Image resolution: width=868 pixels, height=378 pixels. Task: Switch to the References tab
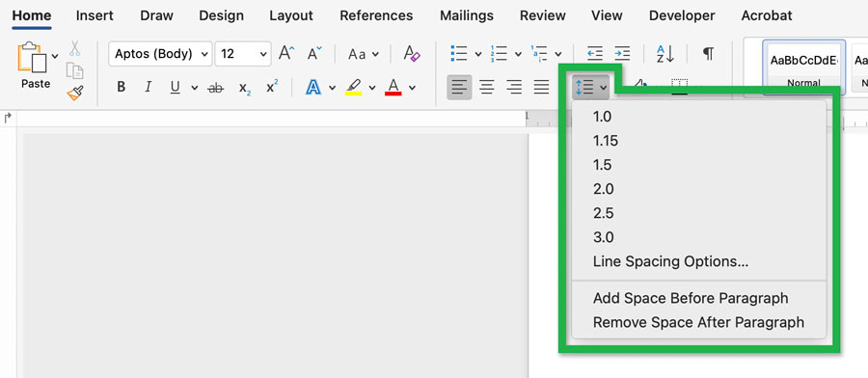(376, 15)
